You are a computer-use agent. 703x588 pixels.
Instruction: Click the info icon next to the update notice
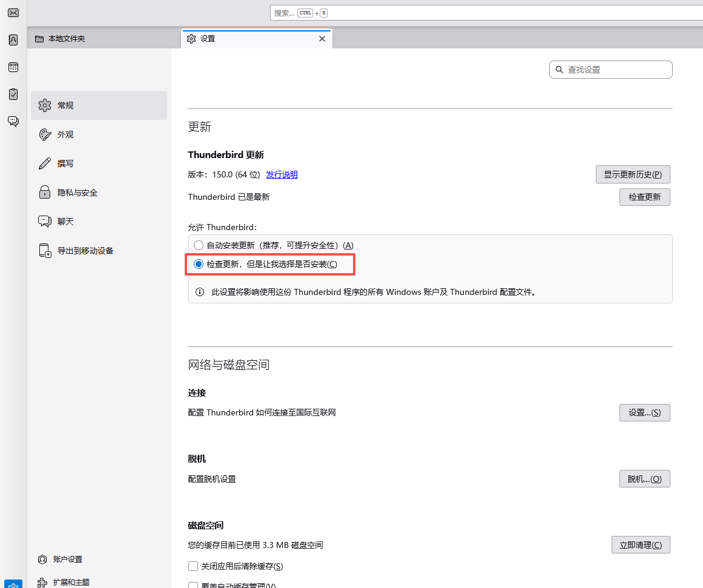click(200, 292)
